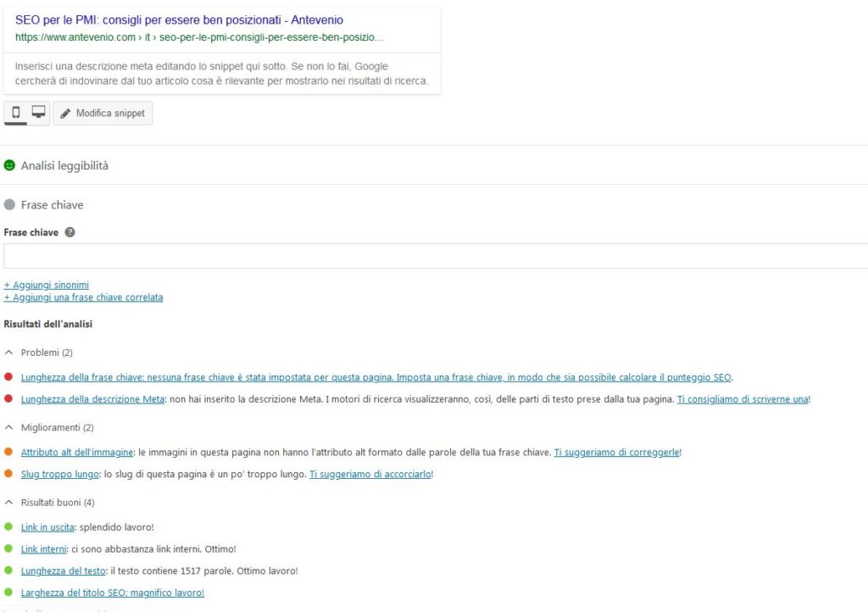Image resolution: width=868 pixels, height=612 pixels.
Task: Open the snippet title SEO per le PMI
Action: [x=180, y=20]
